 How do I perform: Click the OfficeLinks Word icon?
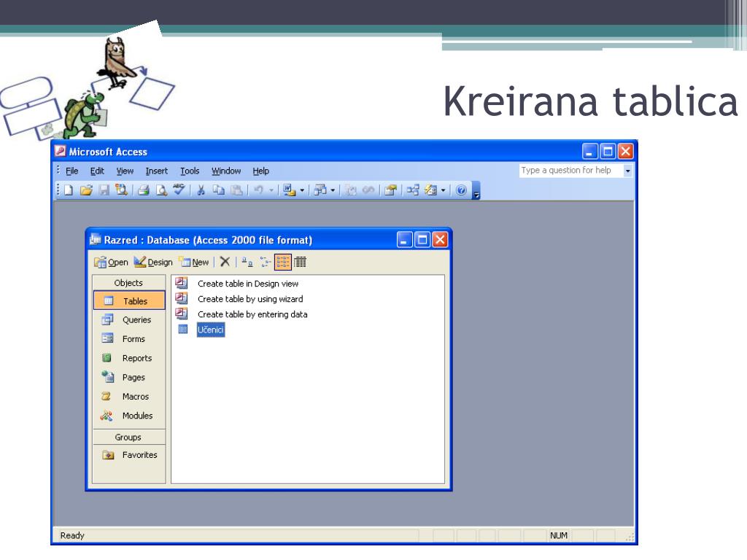point(289,190)
